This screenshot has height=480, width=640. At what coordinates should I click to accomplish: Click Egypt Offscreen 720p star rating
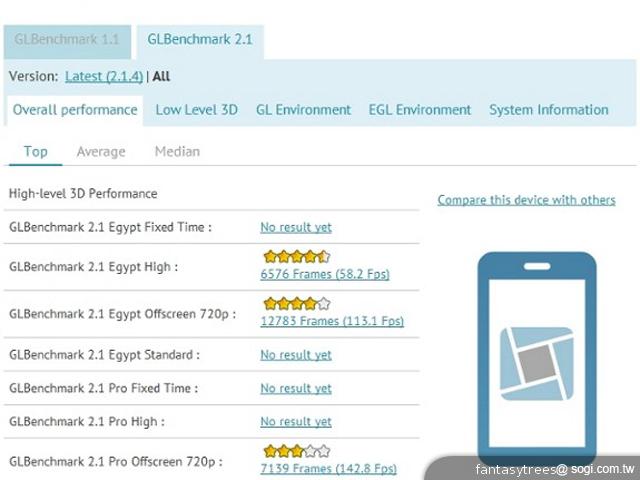pos(296,304)
